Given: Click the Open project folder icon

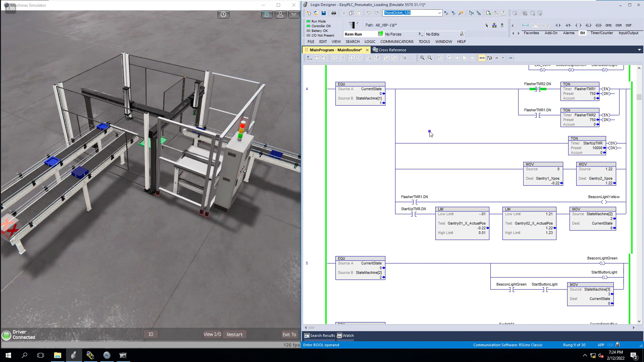Looking at the screenshot, I should click(316, 13).
